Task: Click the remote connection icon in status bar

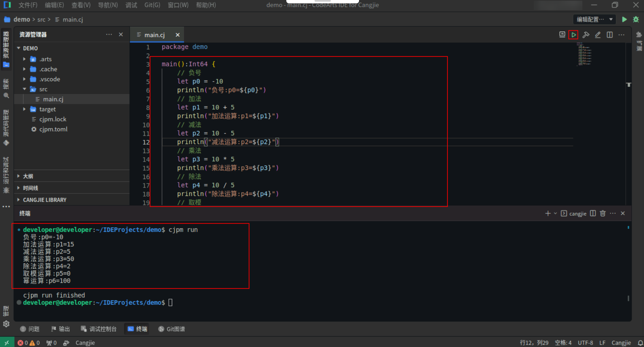Action: point(7,343)
